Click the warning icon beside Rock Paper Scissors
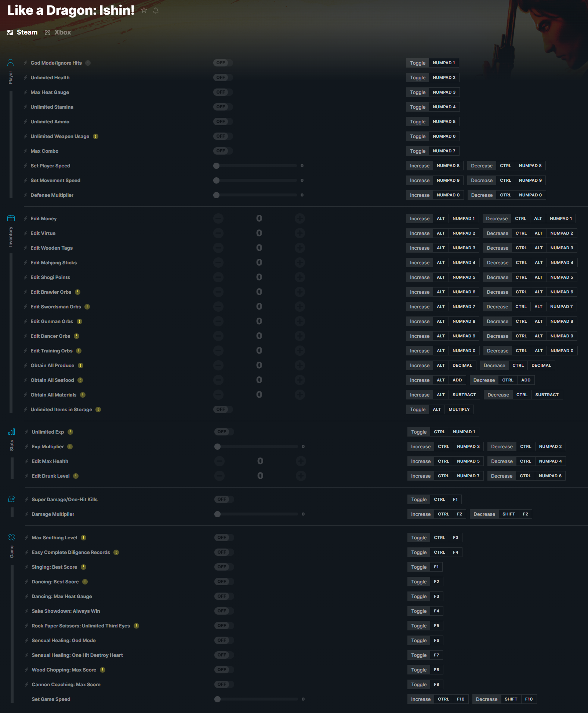The width and height of the screenshot is (588, 713). pyautogui.click(x=136, y=626)
